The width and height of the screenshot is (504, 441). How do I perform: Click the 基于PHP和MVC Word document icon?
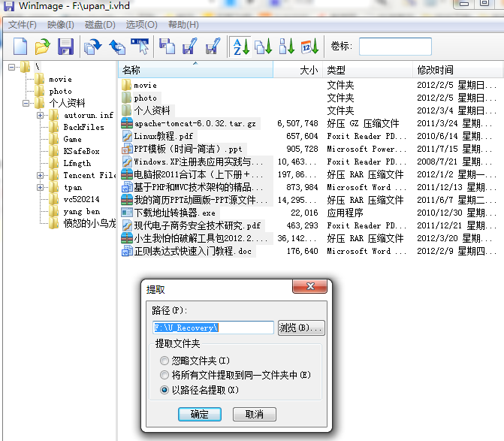(x=127, y=187)
